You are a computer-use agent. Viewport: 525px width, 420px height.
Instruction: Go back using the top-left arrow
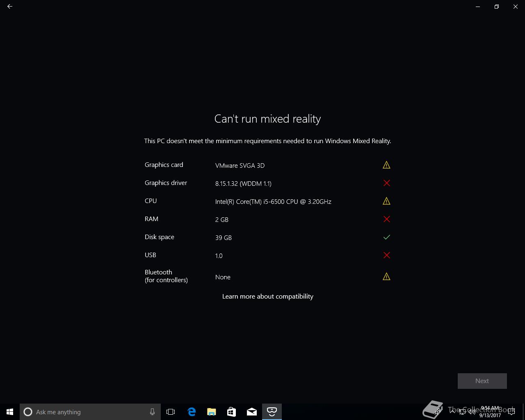coord(10,7)
